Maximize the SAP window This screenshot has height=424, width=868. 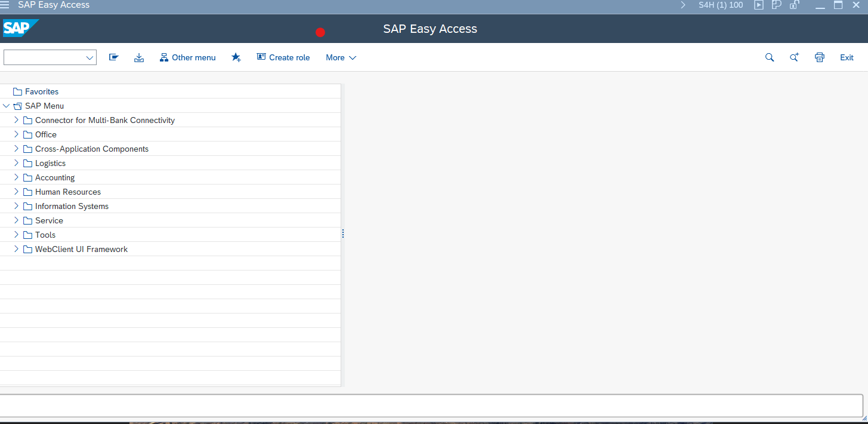coord(838,5)
